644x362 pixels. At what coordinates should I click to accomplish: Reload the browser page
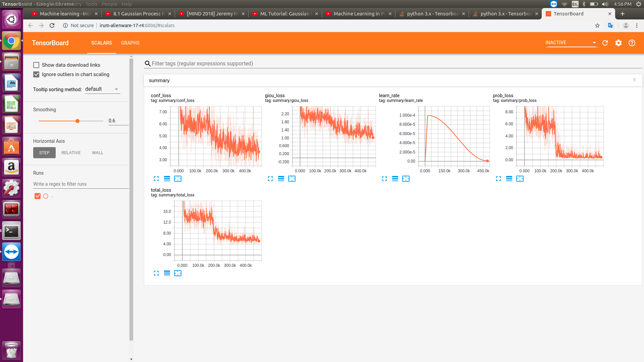[x=52, y=25]
